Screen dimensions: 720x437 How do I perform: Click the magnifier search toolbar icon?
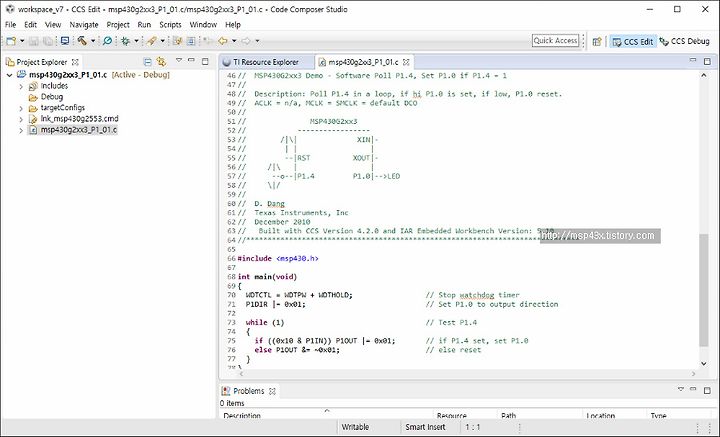[107, 41]
